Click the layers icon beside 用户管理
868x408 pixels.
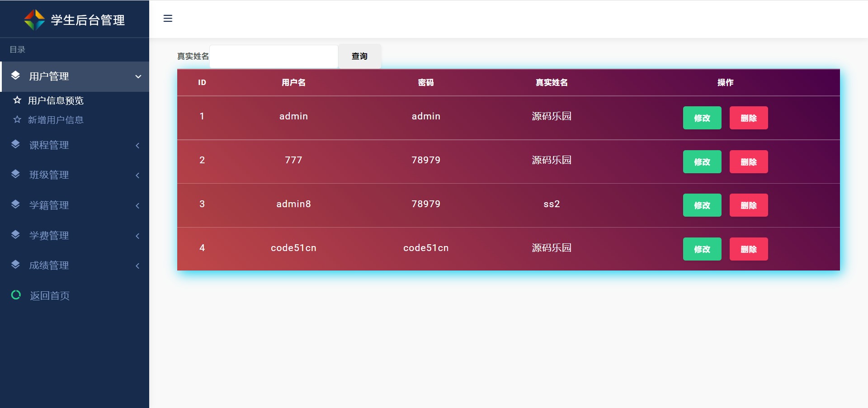tap(16, 76)
